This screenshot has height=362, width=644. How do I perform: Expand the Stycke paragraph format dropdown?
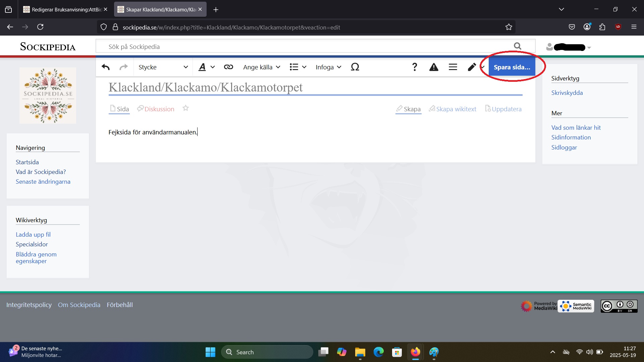click(x=163, y=67)
